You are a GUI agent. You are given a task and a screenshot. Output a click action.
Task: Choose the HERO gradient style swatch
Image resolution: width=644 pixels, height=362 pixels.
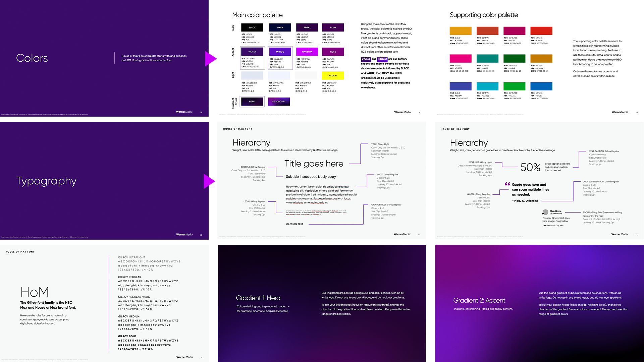click(252, 101)
